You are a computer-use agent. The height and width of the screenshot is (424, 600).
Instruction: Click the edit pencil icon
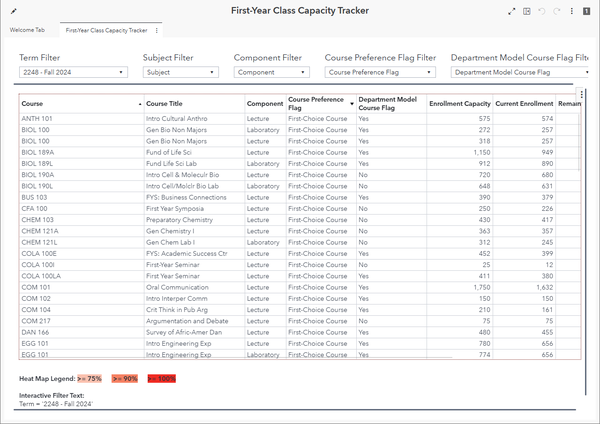(14, 11)
